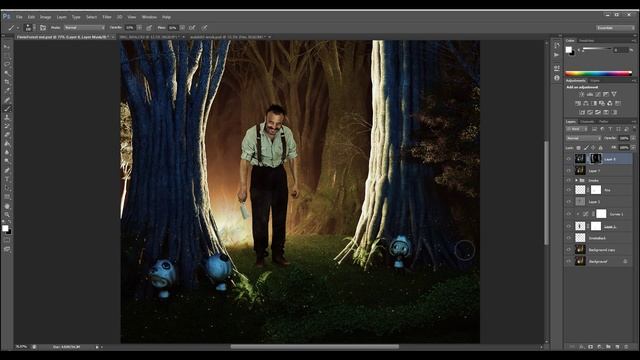The height and width of the screenshot is (360, 640).
Task: Hide Layer 7 with its eye icon
Action: pyautogui.click(x=569, y=171)
